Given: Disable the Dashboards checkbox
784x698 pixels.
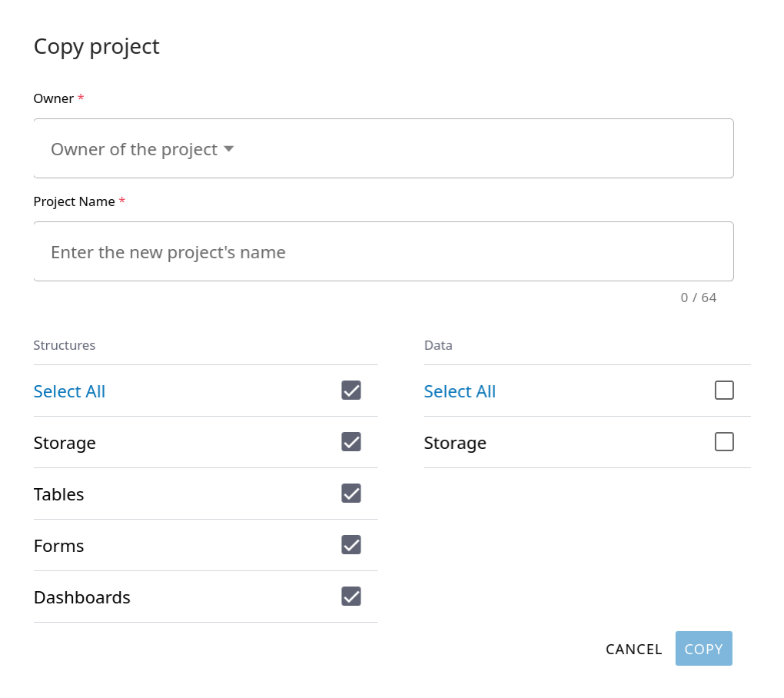Looking at the screenshot, I should coord(351,597).
